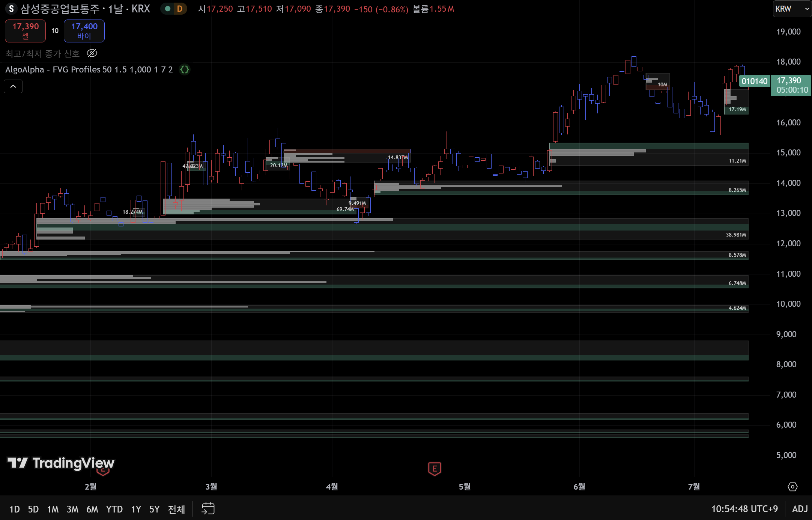Click the TradingView logo
The image size is (812, 520).
click(61, 463)
